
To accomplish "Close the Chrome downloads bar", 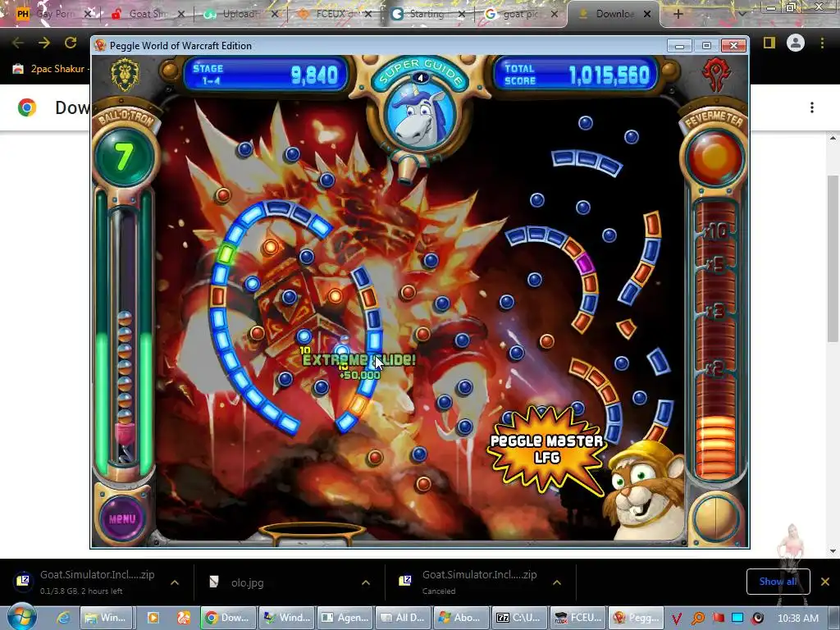I will pyautogui.click(x=825, y=582).
